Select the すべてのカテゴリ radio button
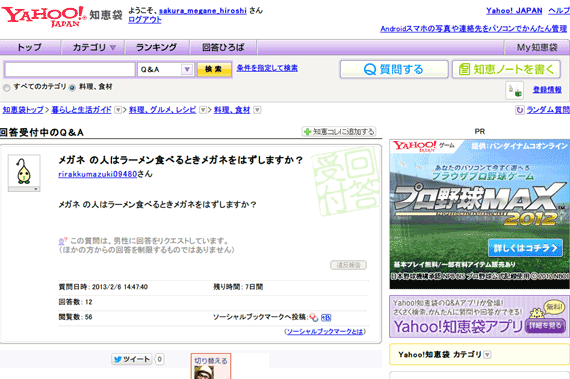 [6, 88]
